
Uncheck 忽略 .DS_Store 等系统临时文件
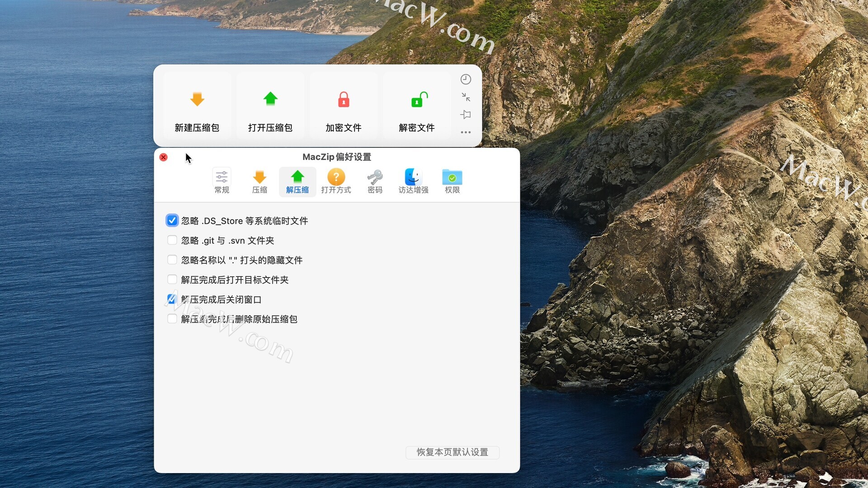pos(172,221)
